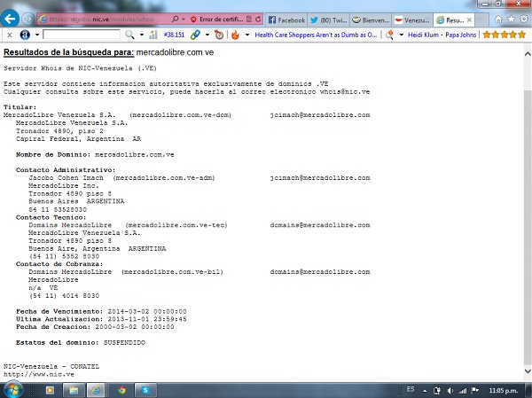Viewport: 532px width, 398px height.
Task: Click the ES language indicator
Action: (411, 389)
